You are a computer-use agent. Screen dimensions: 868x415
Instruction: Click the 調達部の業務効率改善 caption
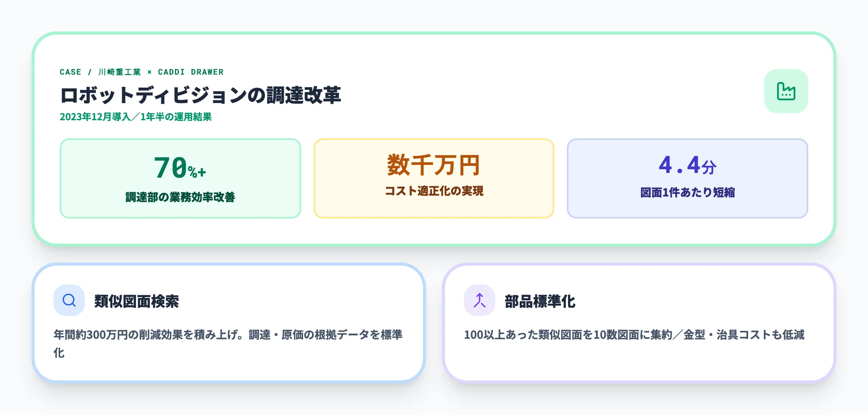tap(180, 197)
